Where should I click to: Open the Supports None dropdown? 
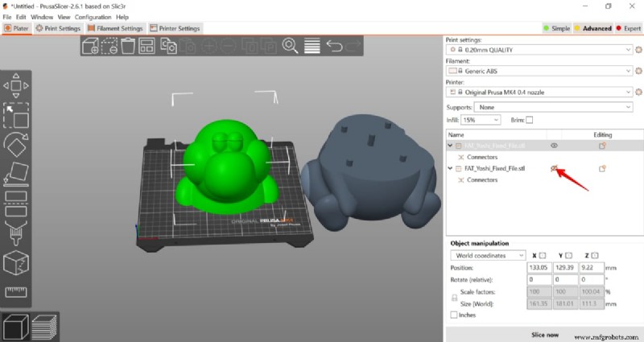[553, 107]
